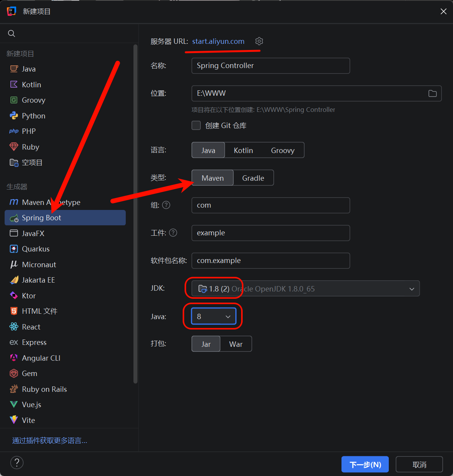
Task: Select Angular CLI generator label
Action: 41,358
